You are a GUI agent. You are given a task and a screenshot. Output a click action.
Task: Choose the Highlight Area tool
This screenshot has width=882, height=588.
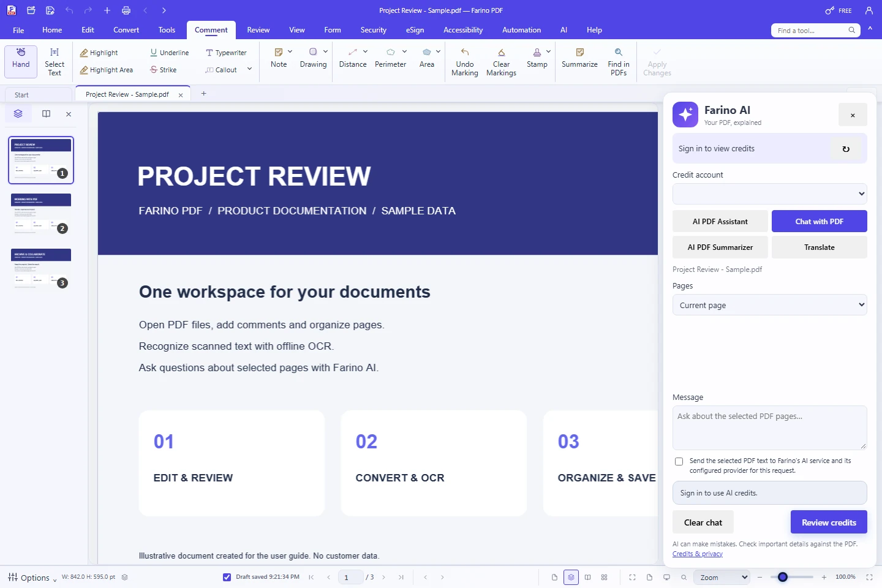point(106,70)
